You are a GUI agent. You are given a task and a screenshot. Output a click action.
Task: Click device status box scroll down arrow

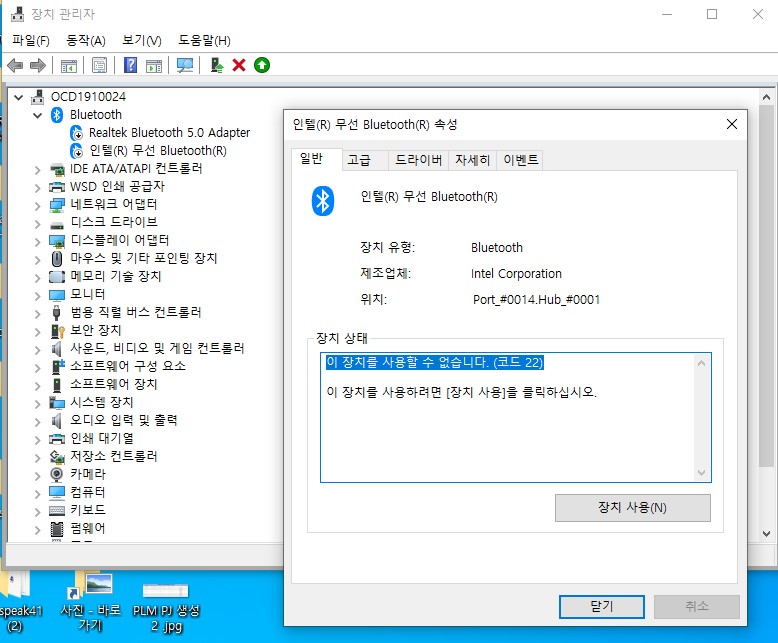click(x=701, y=472)
